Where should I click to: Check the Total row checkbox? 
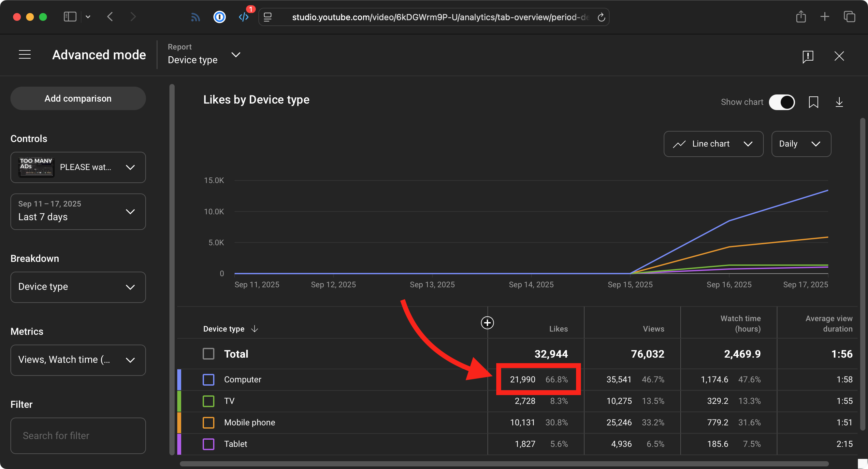coord(208,354)
